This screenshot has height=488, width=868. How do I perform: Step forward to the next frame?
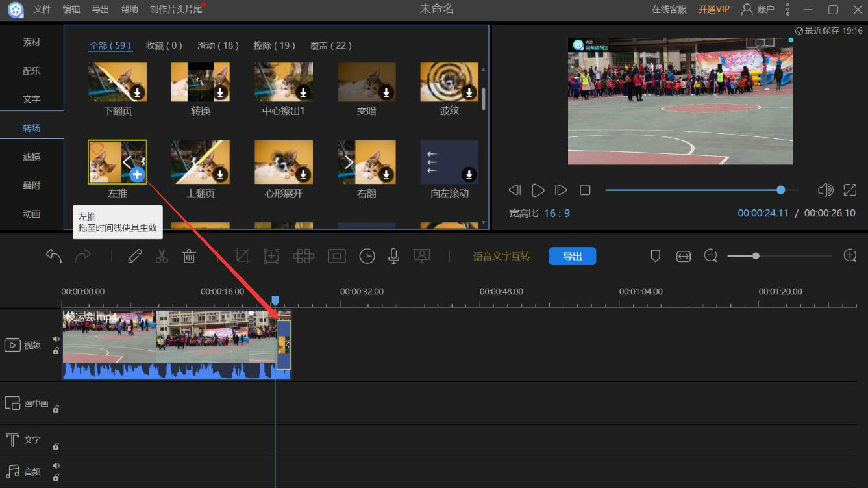pos(561,190)
